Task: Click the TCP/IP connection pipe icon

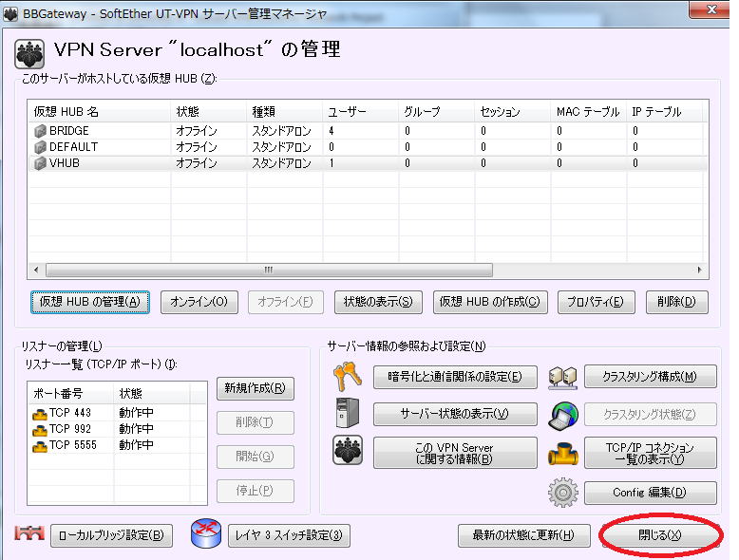Action: tap(562, 453)
